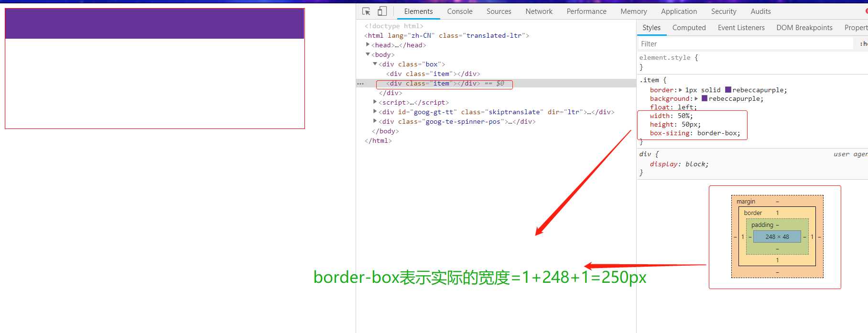Click the display block user agent value
The image size is (868, 333).
tap(695, 164)
